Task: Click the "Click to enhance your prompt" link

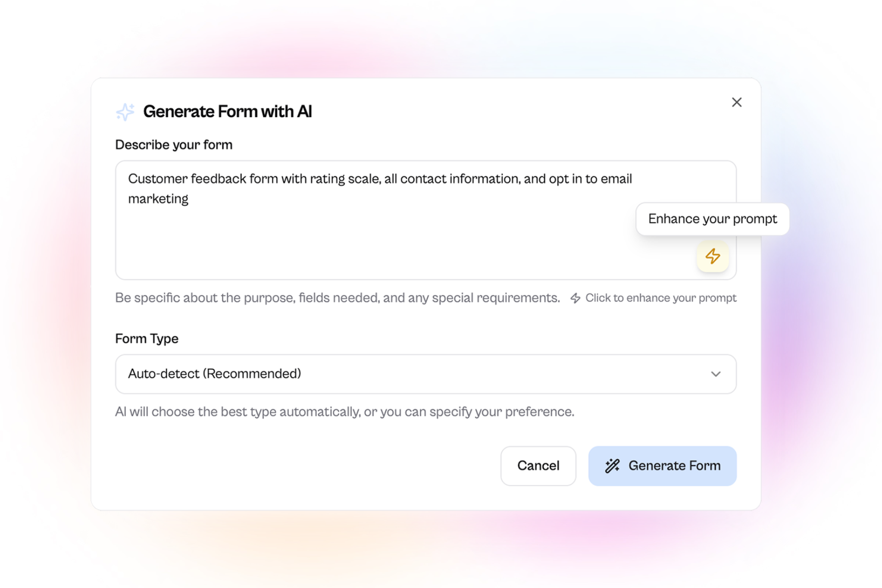Action: point(661,298)
